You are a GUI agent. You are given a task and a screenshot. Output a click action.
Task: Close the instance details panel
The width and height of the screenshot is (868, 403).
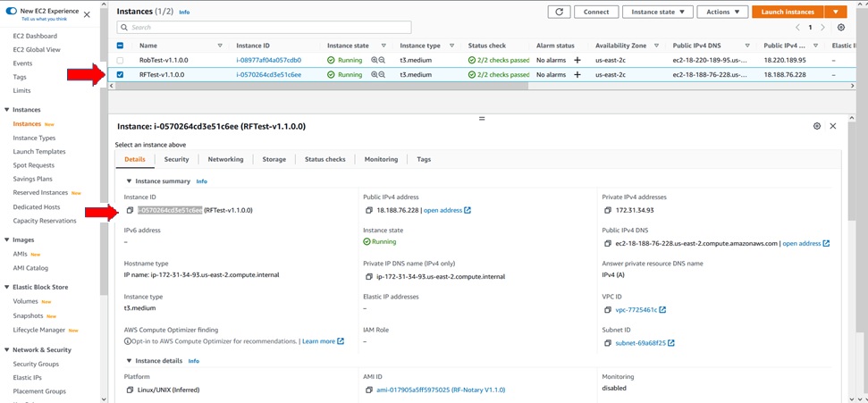[832, 126]
